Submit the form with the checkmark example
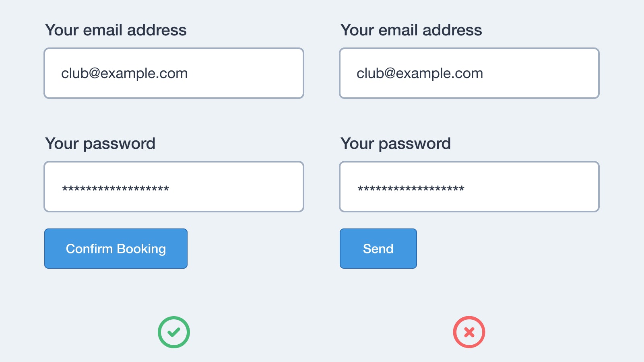The width and height of the screenshot is (644, 362). click(116, 249)
